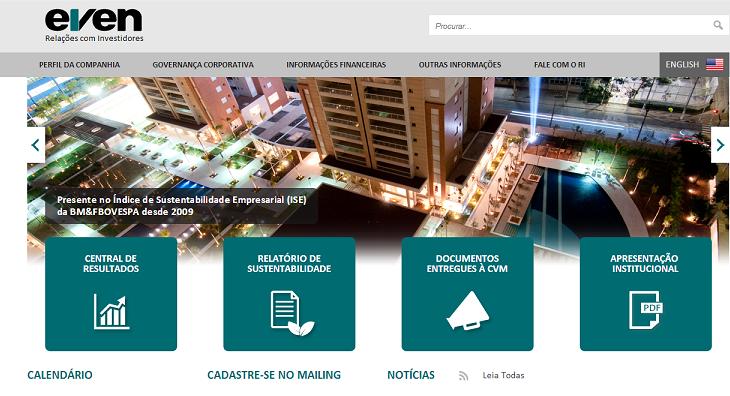The height and width of the screenshot is (396, 730).
Task: Click the US flag icon
Action: 714,65
